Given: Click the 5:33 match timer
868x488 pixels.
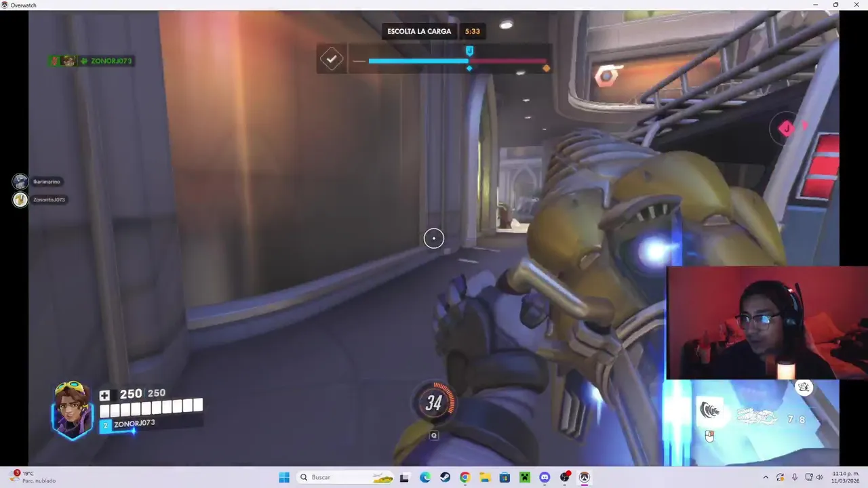Looking at the screenshot, I should click(472, 31).
